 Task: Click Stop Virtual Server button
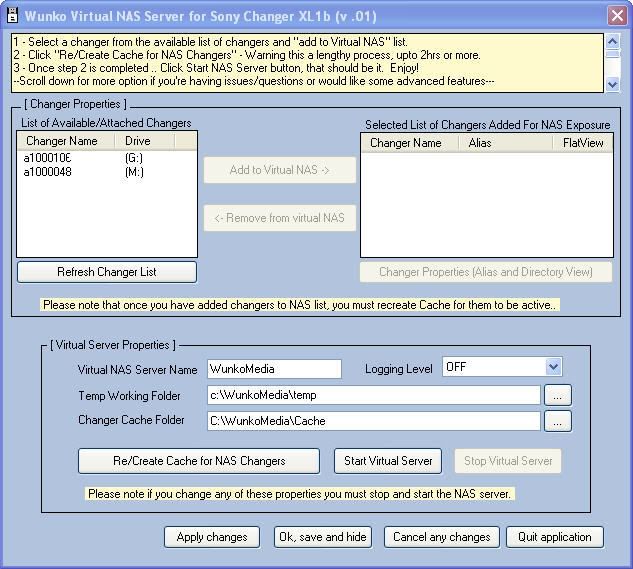click(508, 461)
